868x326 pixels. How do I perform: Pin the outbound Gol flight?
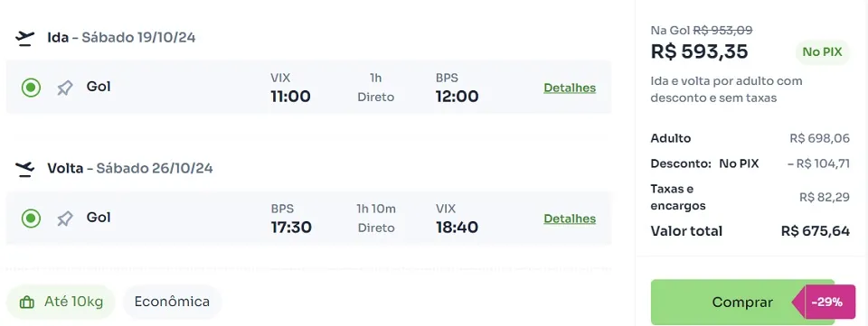(x=65, y=88)
